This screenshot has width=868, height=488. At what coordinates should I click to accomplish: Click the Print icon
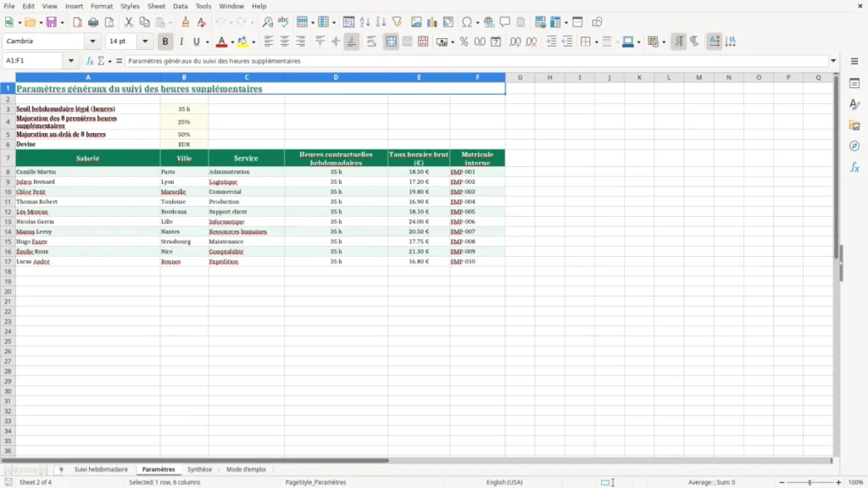click(x=93, y=22)
